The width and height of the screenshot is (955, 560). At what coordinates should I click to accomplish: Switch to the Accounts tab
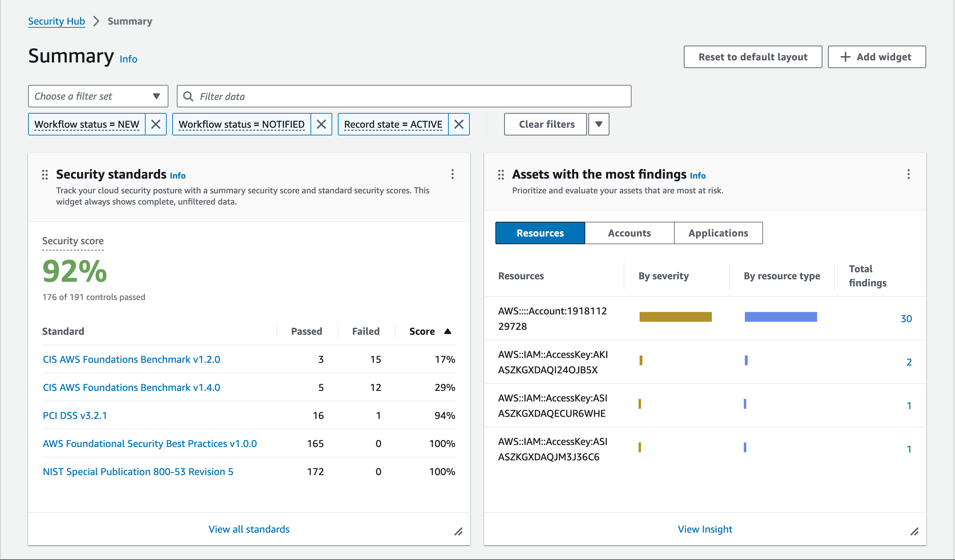tap(629, 233)
